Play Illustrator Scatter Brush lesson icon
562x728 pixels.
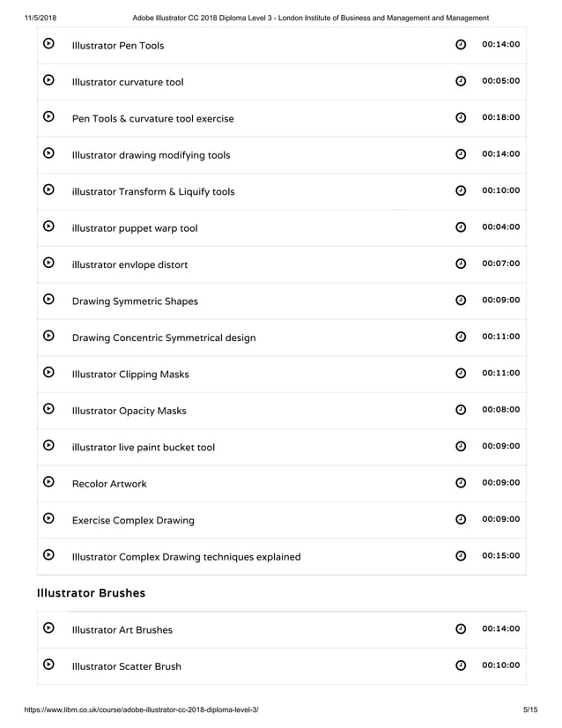click(49, 665)
